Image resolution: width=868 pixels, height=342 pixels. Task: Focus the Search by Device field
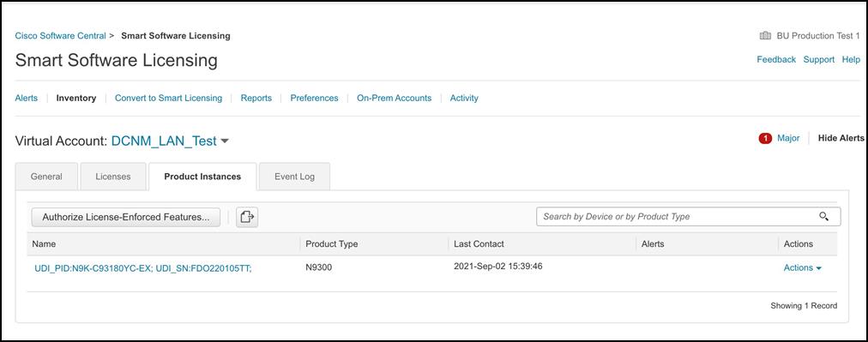(x=688, y=216)
